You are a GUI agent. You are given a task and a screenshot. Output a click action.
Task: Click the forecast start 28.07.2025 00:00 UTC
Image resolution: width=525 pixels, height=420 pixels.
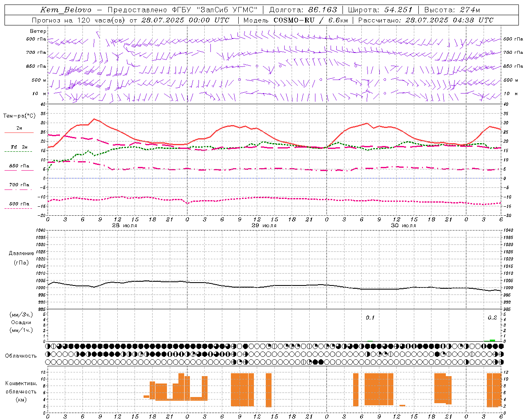coord(185,20)
